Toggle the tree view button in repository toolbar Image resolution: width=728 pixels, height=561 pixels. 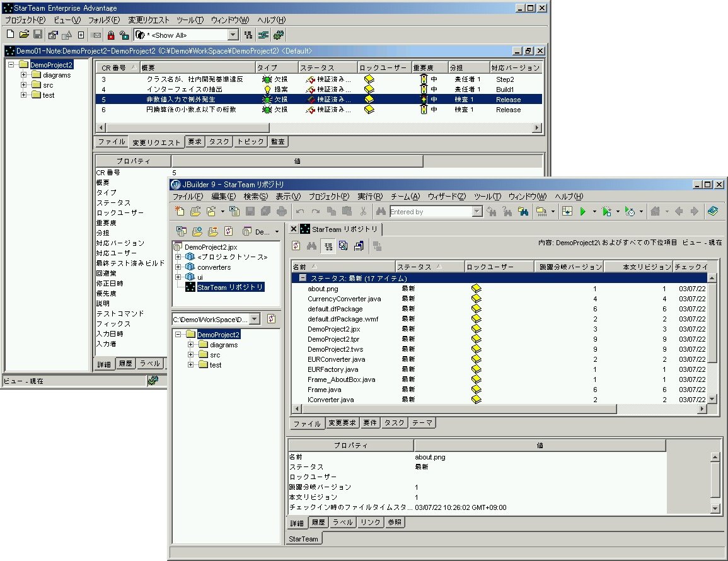click(328, 246)
